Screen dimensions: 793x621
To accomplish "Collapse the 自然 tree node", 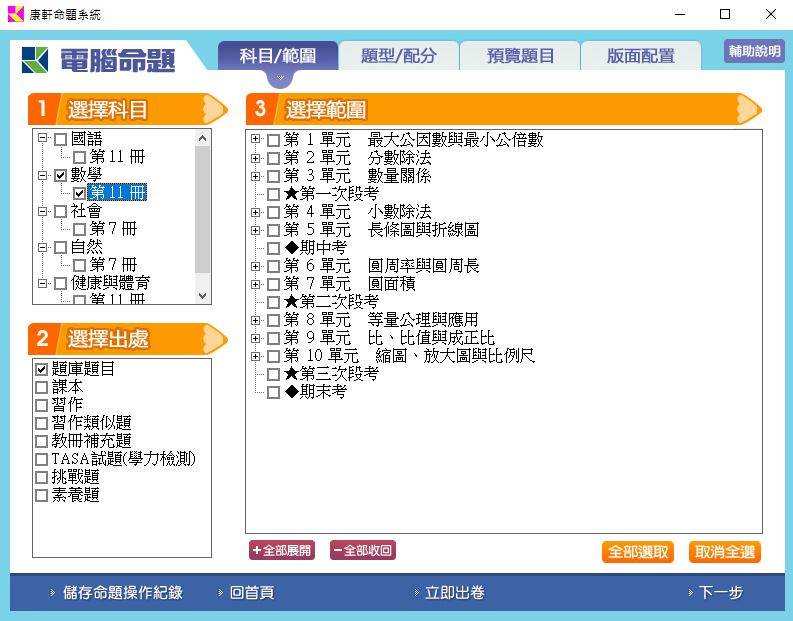I will pyautogui.click(x=42, y=247).
